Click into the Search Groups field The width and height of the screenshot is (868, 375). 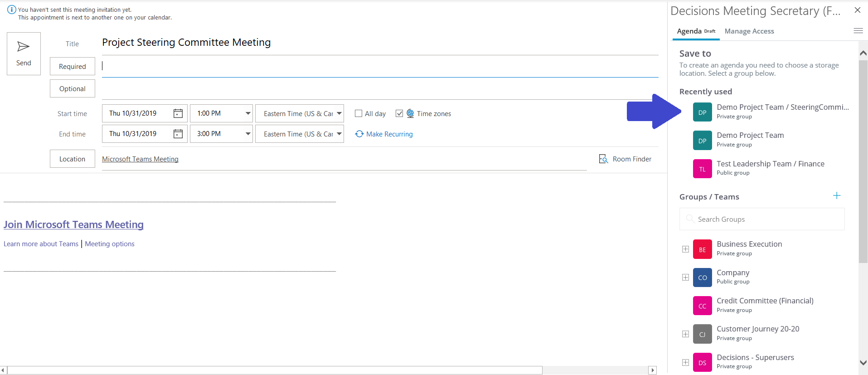(x=766, y=219)
